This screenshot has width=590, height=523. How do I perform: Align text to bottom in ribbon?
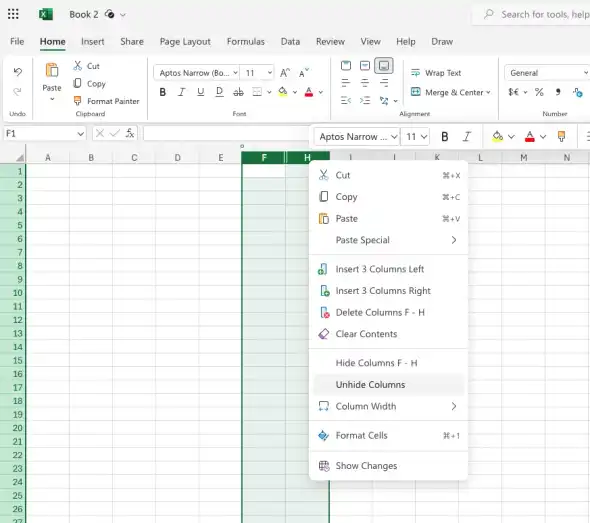(384, 65)
